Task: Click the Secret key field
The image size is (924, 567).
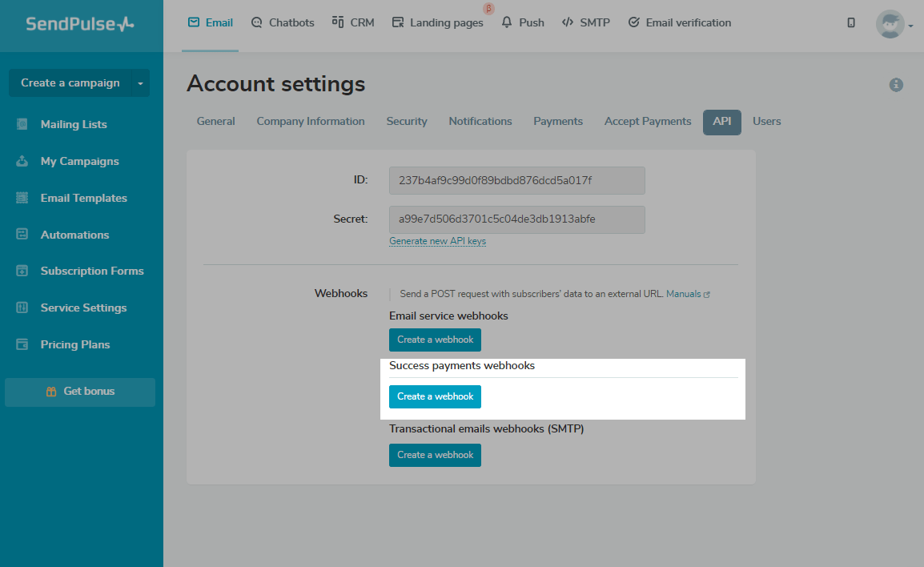Action: [x=516, y=219]
